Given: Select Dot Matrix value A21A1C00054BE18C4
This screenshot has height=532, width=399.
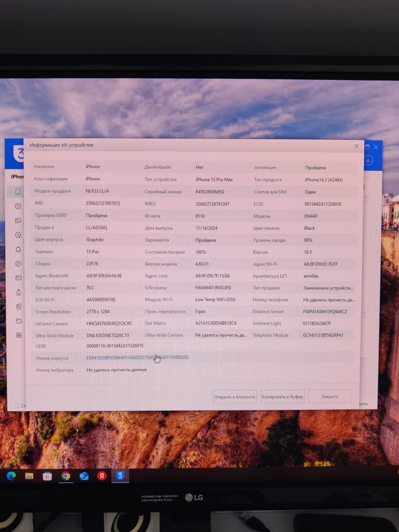Looking at the screenshot, I should (x=216, y=323).
